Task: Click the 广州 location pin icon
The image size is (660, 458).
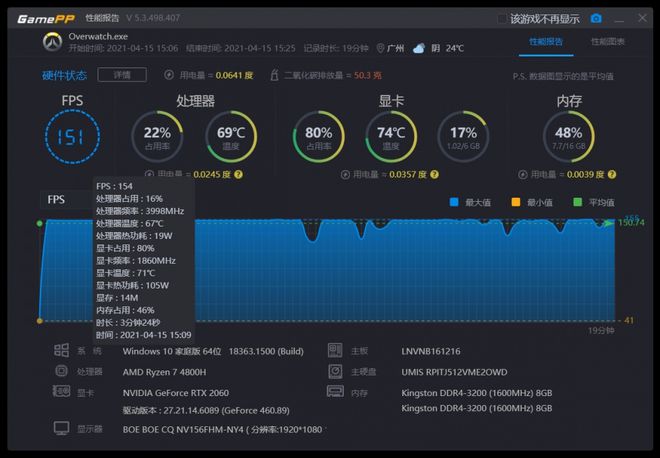Action: (x=380, y=48)
